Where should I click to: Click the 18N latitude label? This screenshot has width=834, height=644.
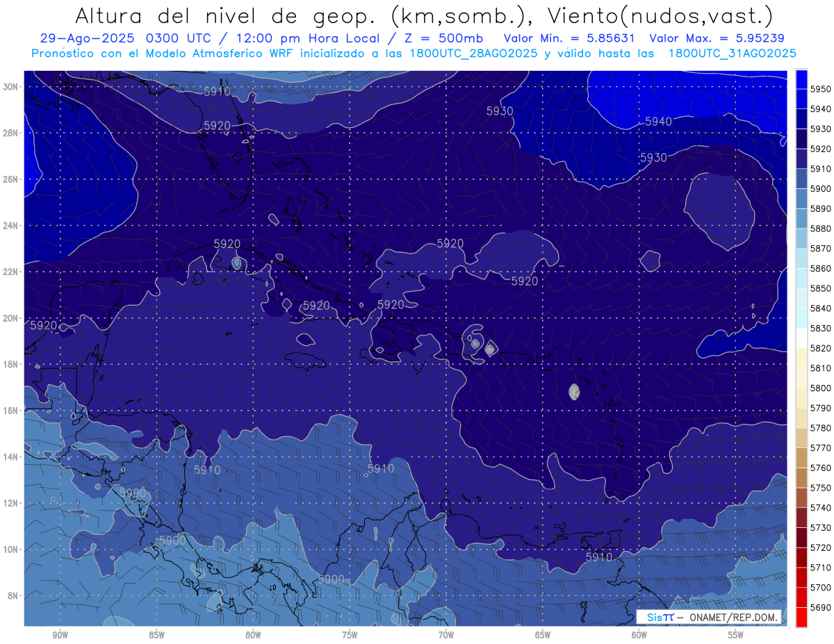(x=10, y=364)
